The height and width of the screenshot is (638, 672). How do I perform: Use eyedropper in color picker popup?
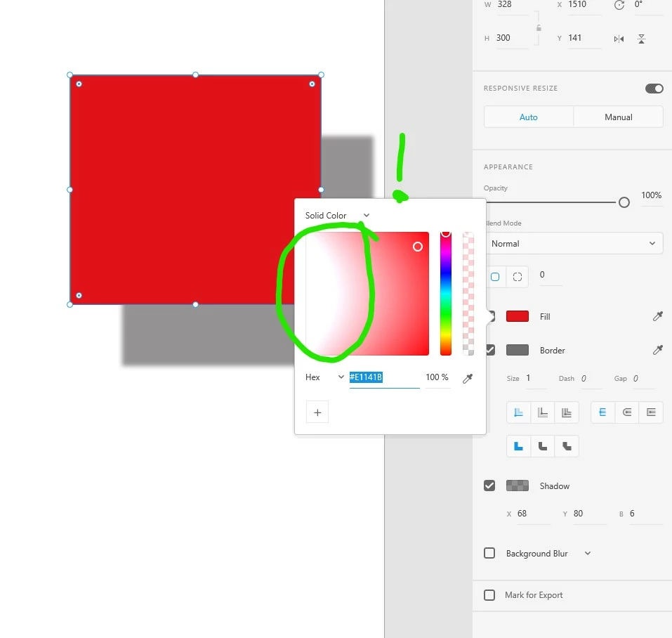coord(468,378)
